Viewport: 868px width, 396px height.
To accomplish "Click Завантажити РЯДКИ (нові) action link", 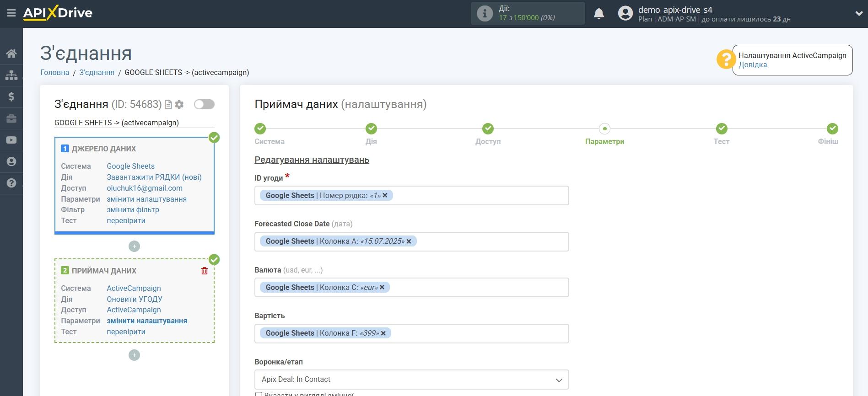I will tap(154, 177).
